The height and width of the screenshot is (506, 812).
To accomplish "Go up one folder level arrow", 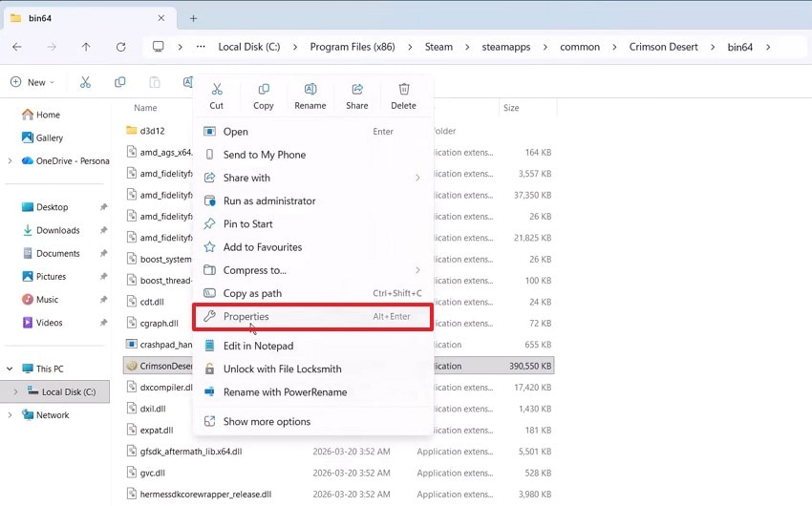I will [86, 47].
